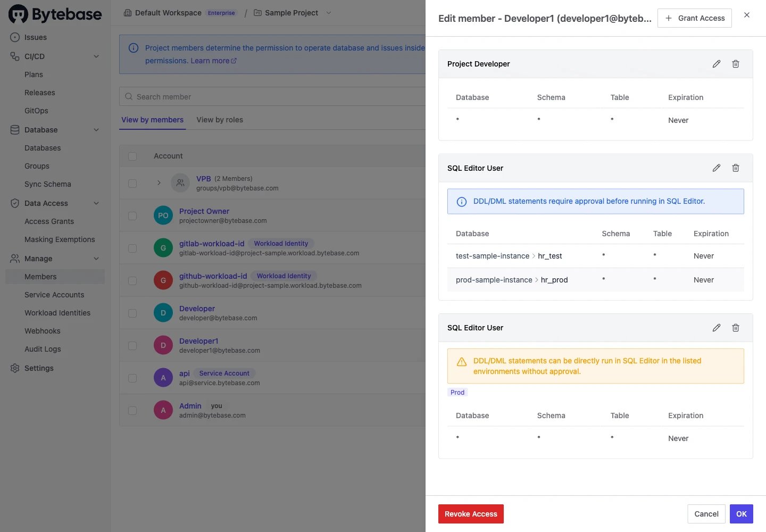Screen dimensions: 766x532
Task: Go to Releases in the sidebar
Action: [40, 93]
